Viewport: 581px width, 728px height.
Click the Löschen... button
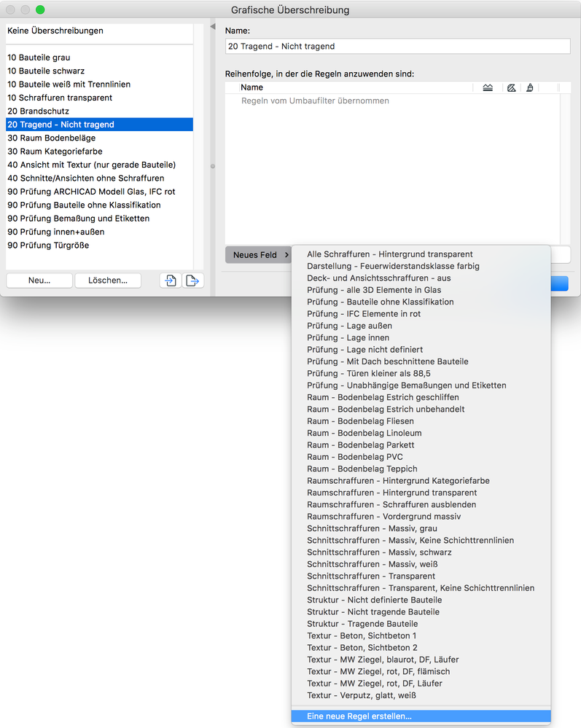coord(108,281)
